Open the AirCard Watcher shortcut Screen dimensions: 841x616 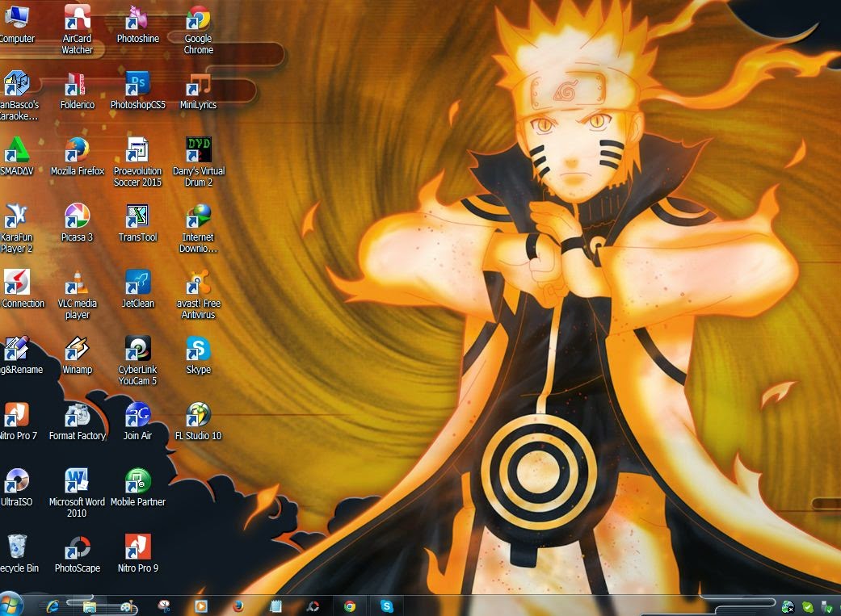click(x=77, y=29)
